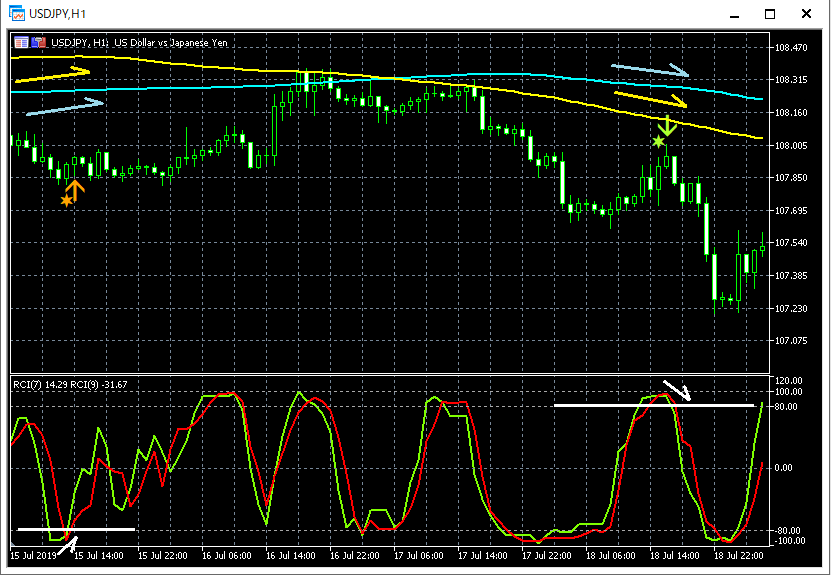This screenshot has height=575, width=832.
Task: Click the 107.385 price scale value
Action: pos(791,276)
